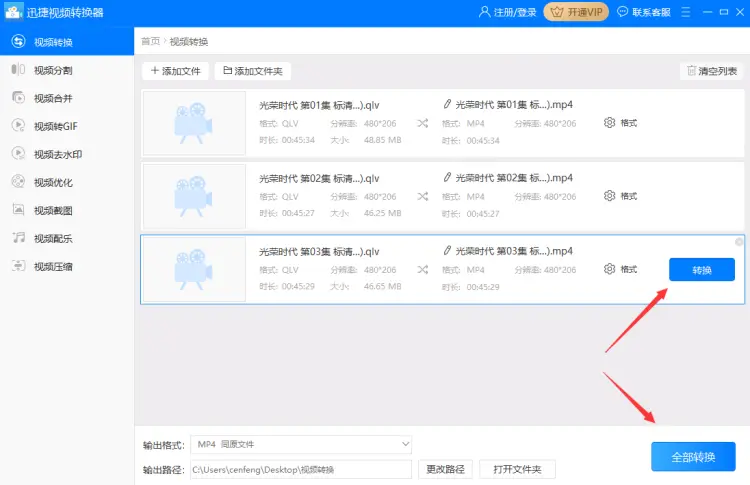The image size is (750, 485).
Task: Click 视频转换 in the breadcrumb
Action: (x=189, y=41)
